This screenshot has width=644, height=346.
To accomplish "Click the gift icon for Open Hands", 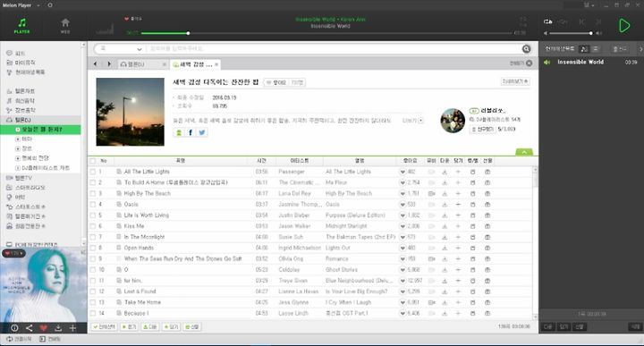I will click(487, 248).
